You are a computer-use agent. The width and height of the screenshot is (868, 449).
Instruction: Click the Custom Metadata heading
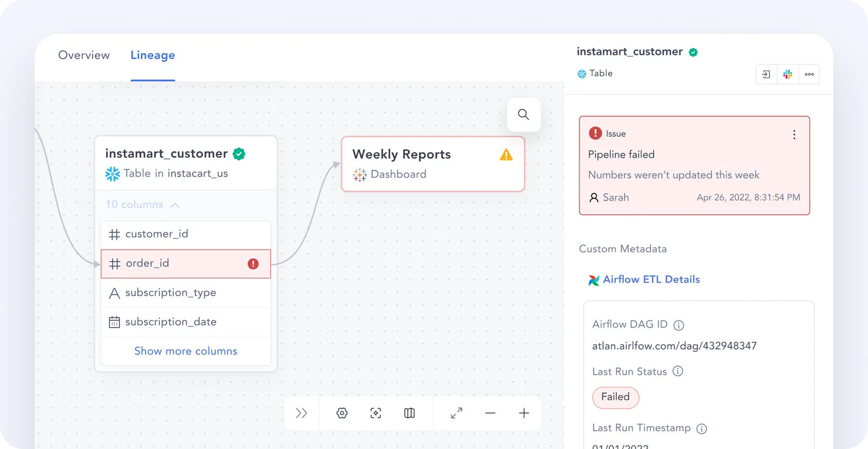(623, 249)
